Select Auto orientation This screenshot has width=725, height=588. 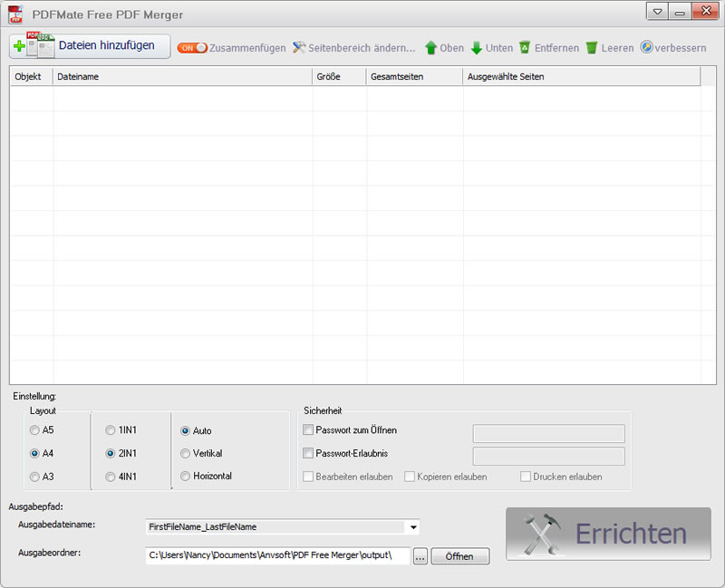pos(186,431)
